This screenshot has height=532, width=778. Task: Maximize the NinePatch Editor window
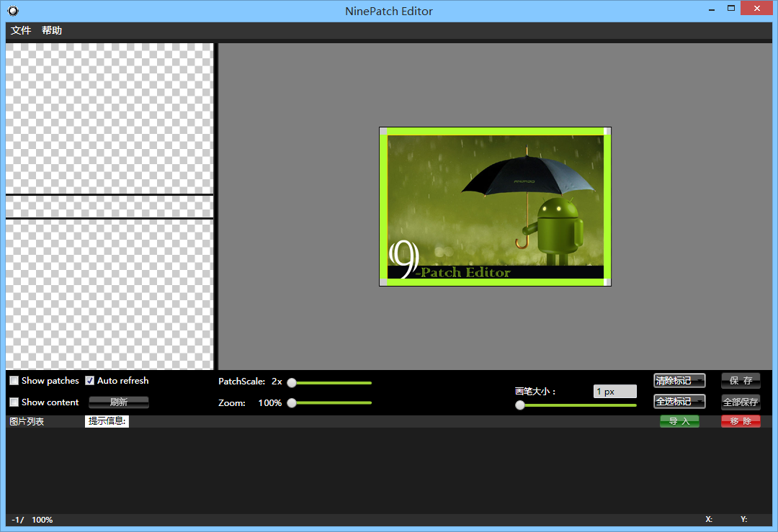coord(731,9)
